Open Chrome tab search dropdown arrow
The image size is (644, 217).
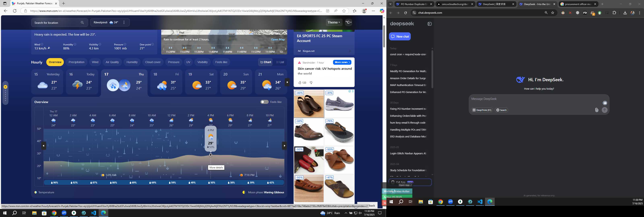point(390,4)
